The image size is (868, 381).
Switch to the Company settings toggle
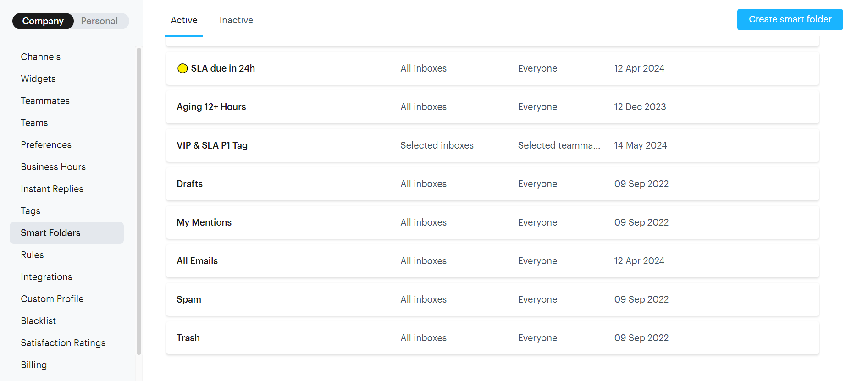(x=43, y=21)
